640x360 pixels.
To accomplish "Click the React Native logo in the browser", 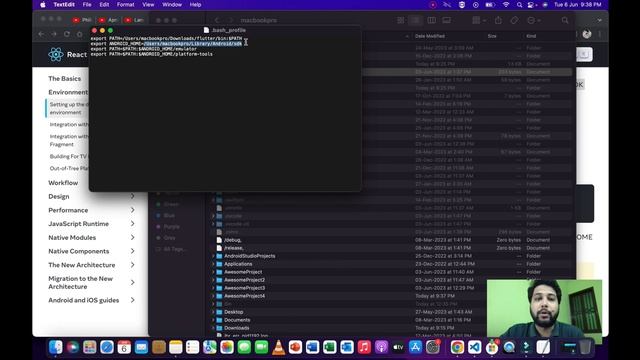I will point(56,54).
